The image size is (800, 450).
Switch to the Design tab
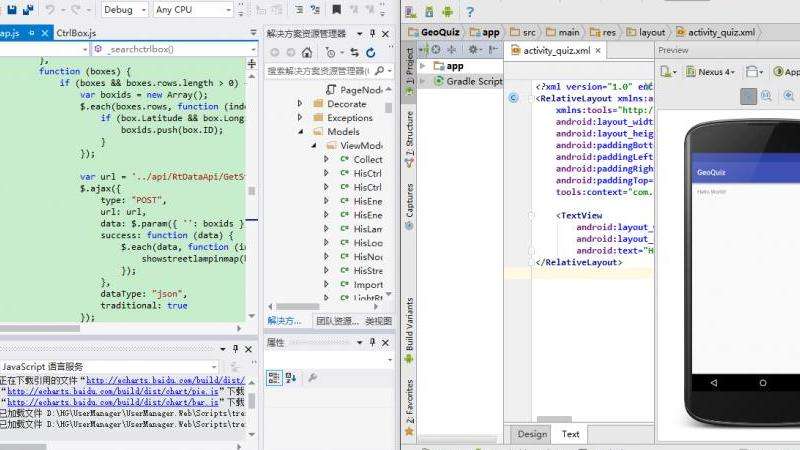tap(532, 434)
